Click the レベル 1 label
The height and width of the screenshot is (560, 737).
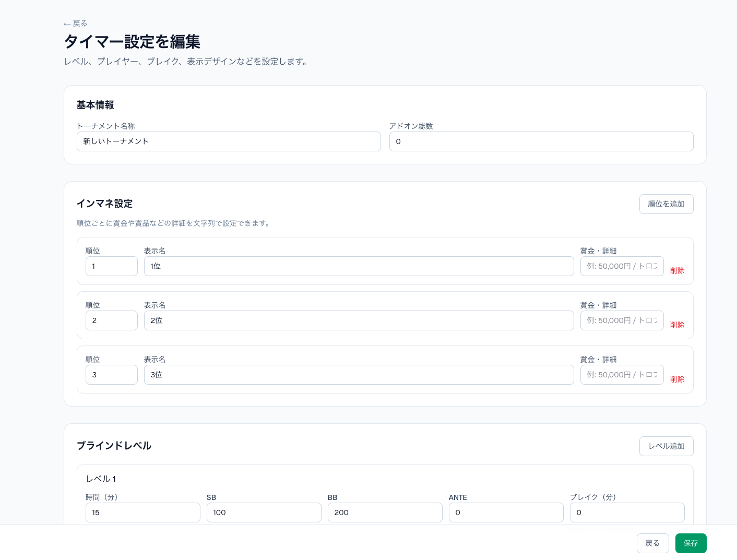[101, 479]
